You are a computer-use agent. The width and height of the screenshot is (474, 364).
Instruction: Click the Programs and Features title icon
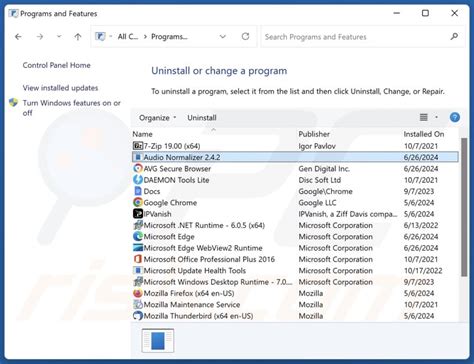[x=14, y=13]
